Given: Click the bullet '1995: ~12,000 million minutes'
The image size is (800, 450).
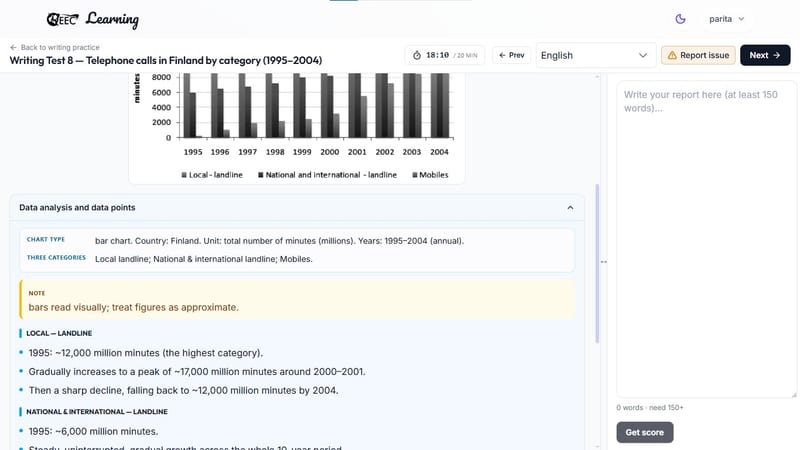Looking at the screenshot, I should click(x=146, y=353).
